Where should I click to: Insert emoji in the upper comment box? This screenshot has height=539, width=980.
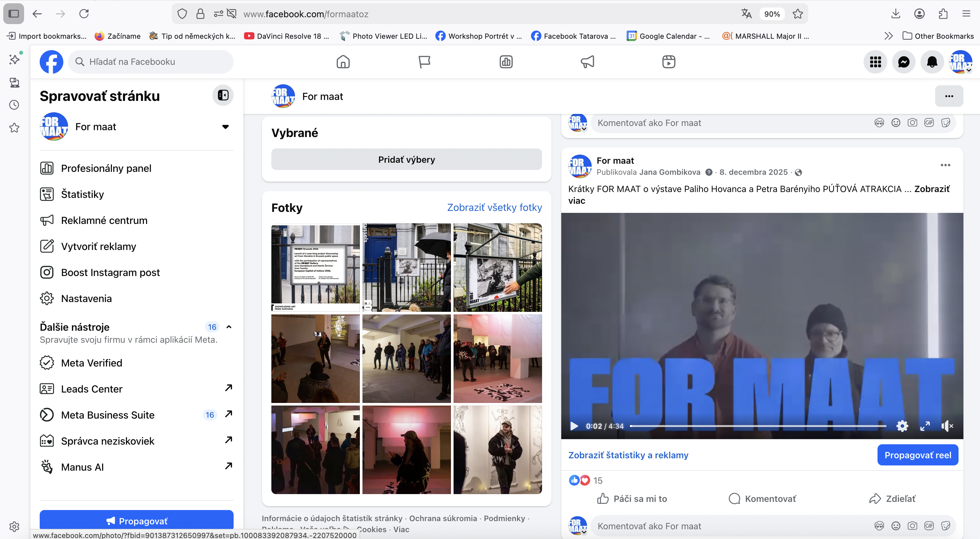pyautogui.click(x=895, y=123)
